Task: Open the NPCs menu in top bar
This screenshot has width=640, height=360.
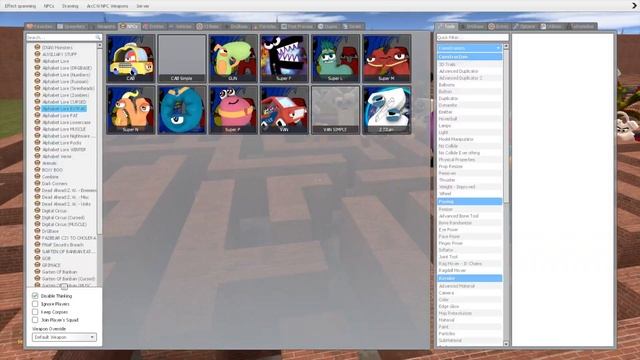Action: 49,6
